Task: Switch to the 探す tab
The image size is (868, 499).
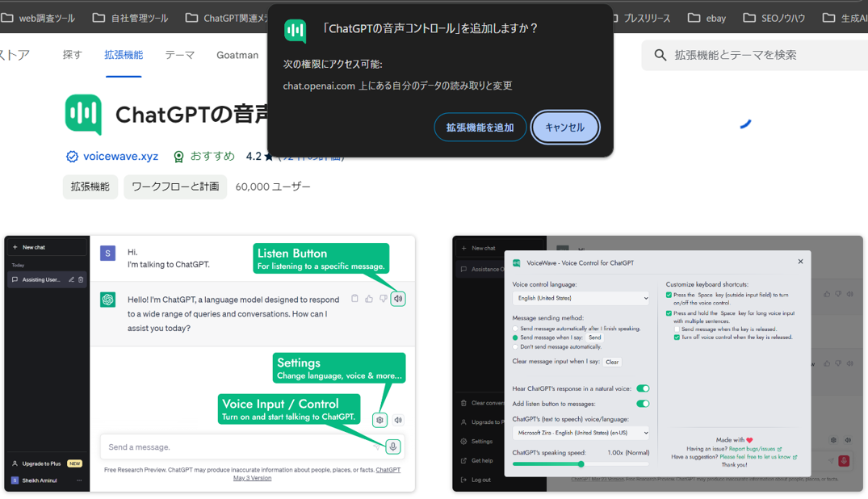Action: [x=73, y=55]
